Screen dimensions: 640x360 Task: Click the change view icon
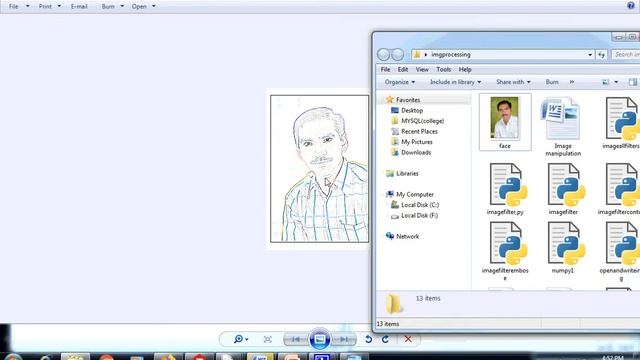[x=606, y=82]
